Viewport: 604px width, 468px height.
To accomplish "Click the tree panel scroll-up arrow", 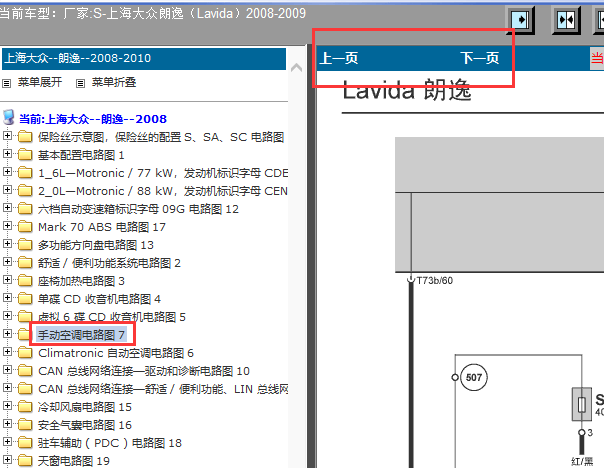I will point(296,68).
